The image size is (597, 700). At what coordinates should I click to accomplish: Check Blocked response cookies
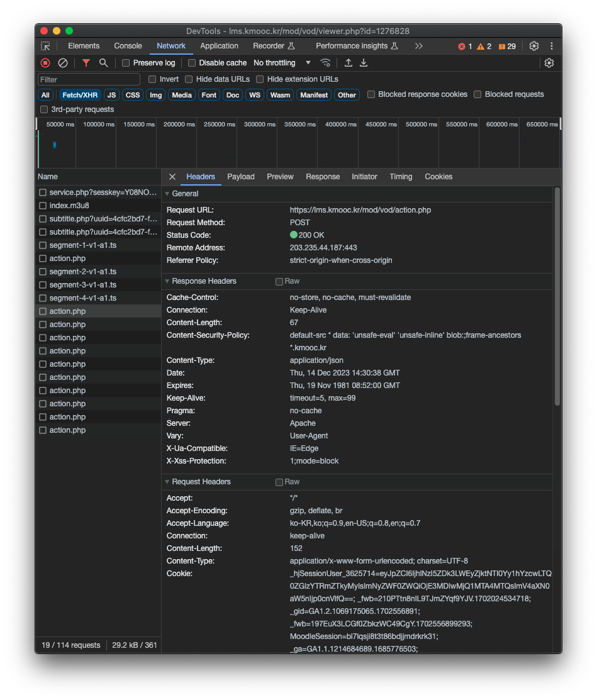click(371, 94)
